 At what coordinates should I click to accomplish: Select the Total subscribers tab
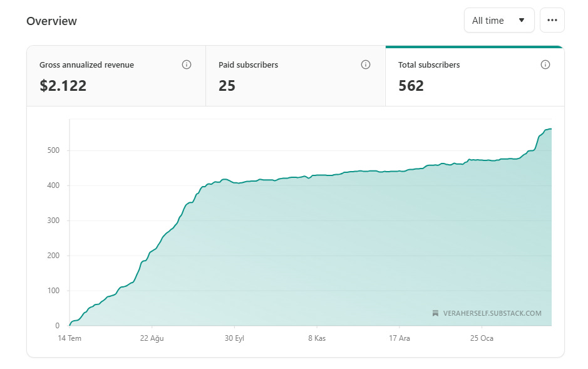point(475,76)
